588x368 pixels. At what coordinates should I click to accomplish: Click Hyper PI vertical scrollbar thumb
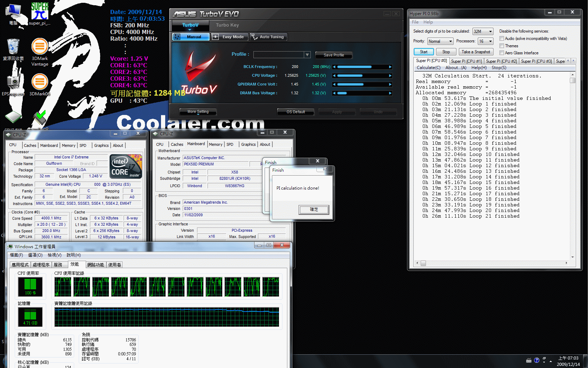click(573, 80)
